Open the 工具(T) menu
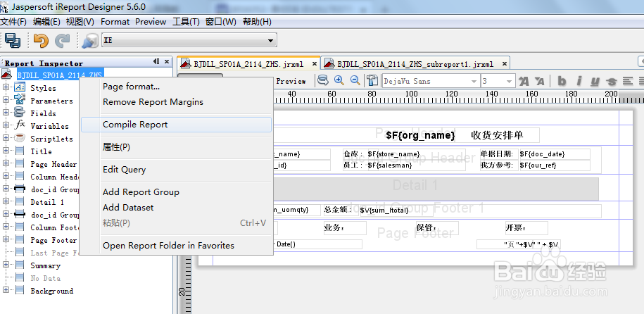Image resolution: width=644 pixels, height=314 pixels. point(186,22)
